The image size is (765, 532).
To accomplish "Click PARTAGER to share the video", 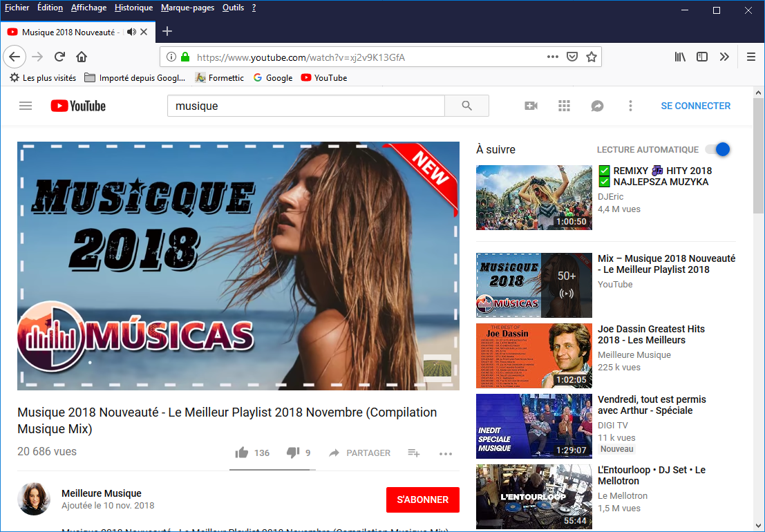I will 359,453.
